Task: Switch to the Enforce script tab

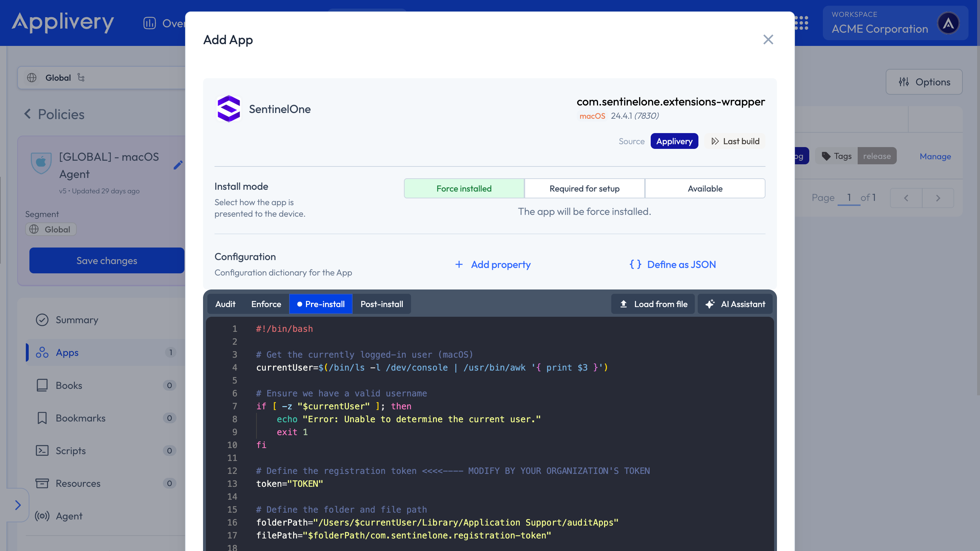Action: click(266, 304)
